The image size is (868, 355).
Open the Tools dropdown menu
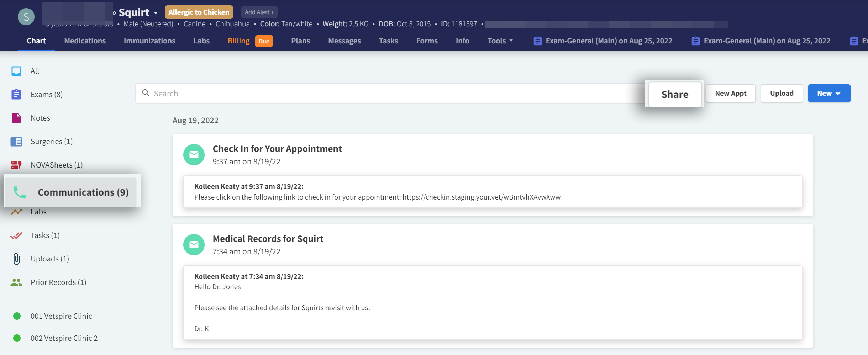[x=500, y=41]
